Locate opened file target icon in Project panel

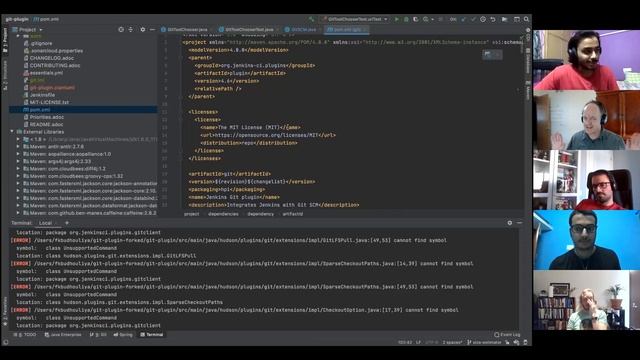[x=121, y=29]
